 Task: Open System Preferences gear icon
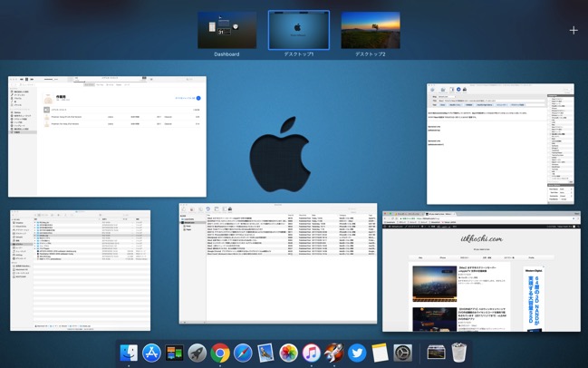[403, 353]
